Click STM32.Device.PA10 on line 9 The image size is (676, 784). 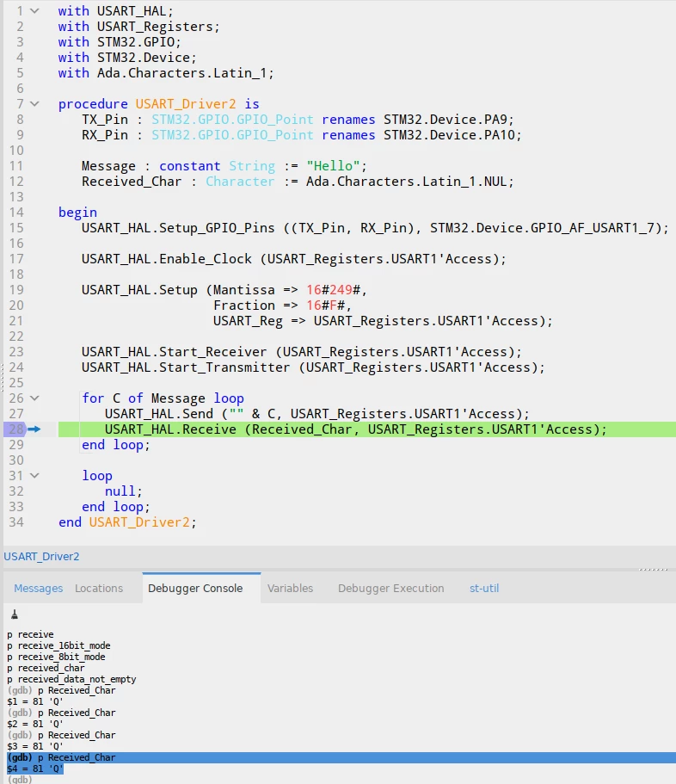click(449, 134)
